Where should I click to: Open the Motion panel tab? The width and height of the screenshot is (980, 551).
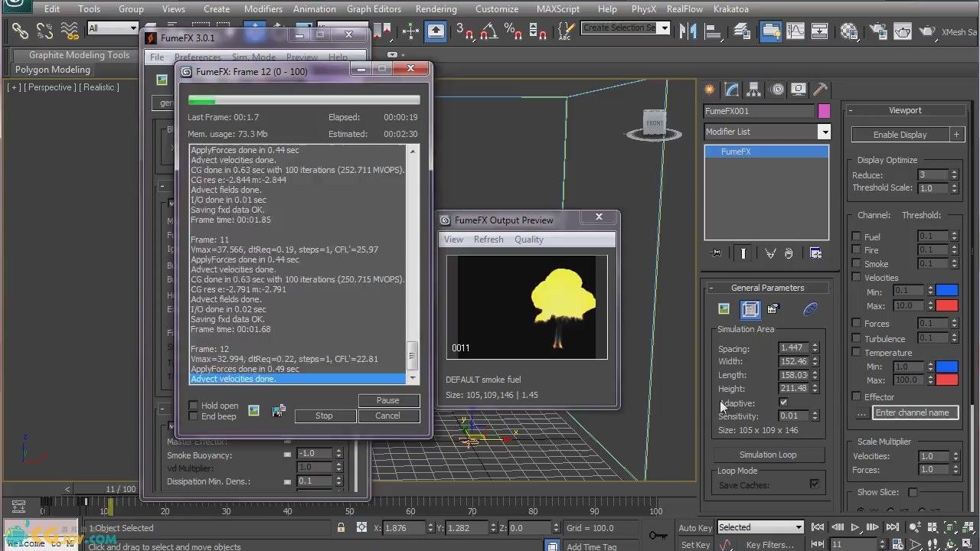(x=777, y=89)
